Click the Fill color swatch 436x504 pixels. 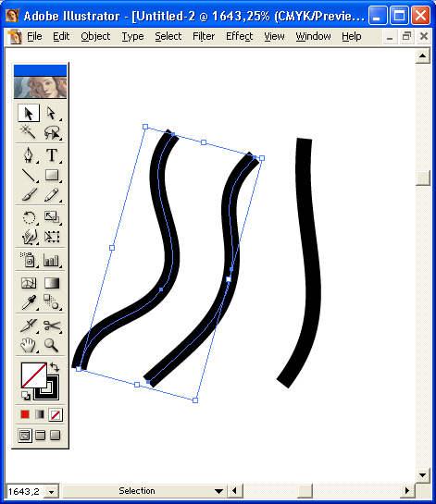click(x=33, y=375)
